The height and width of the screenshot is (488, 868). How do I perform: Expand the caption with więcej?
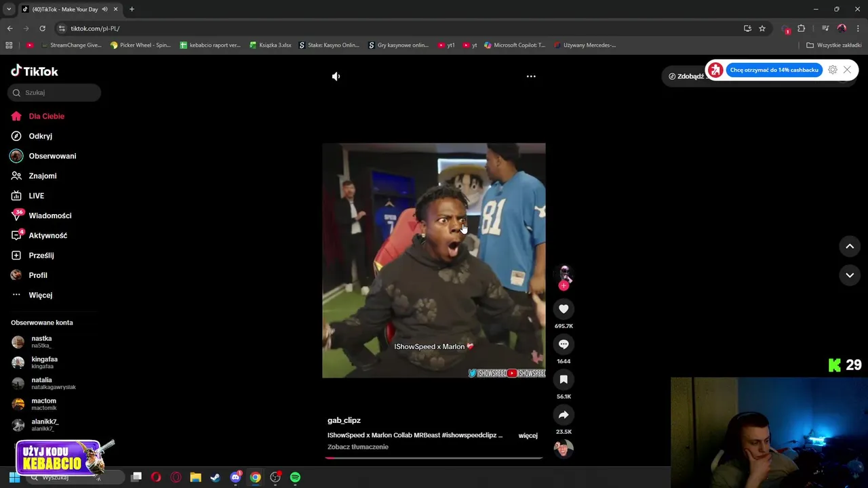(528, 436)
